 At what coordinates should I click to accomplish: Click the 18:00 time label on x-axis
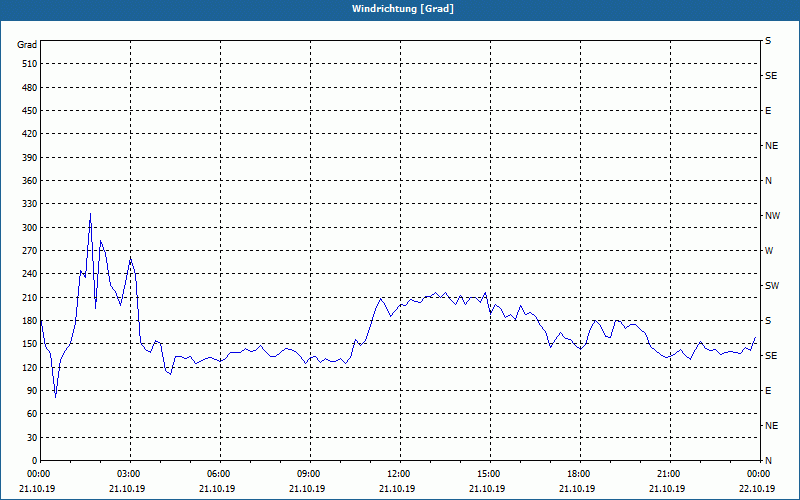point(580,474)
